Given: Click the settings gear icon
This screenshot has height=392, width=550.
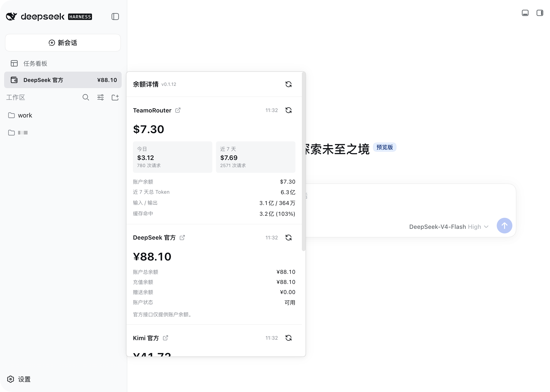Looking at the screenshot, I should 10,379.
